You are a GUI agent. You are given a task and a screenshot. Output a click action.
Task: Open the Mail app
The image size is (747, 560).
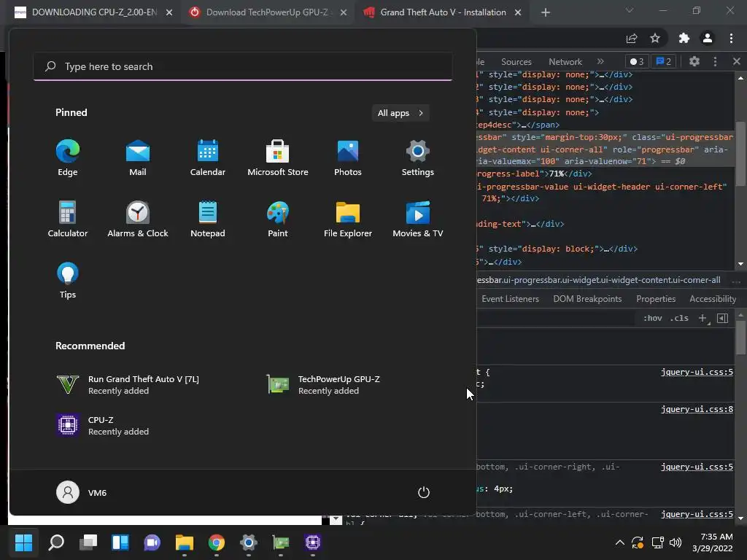(138, 157)
